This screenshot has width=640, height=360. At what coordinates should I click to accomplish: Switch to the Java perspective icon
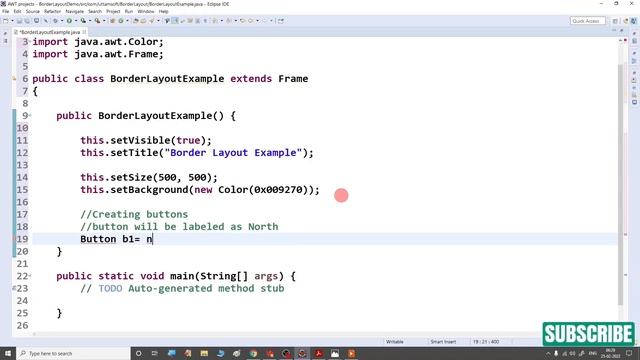(625, 21)
